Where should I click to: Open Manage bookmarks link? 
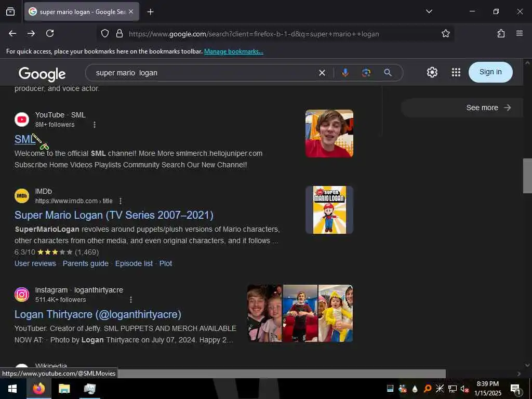(x=233, y=51)
